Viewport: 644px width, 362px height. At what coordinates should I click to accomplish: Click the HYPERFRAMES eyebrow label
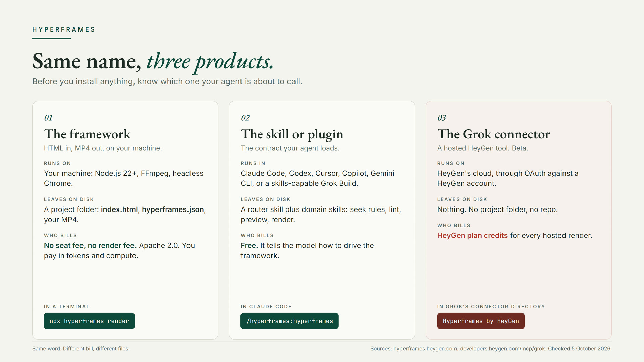tap(64, 29)
